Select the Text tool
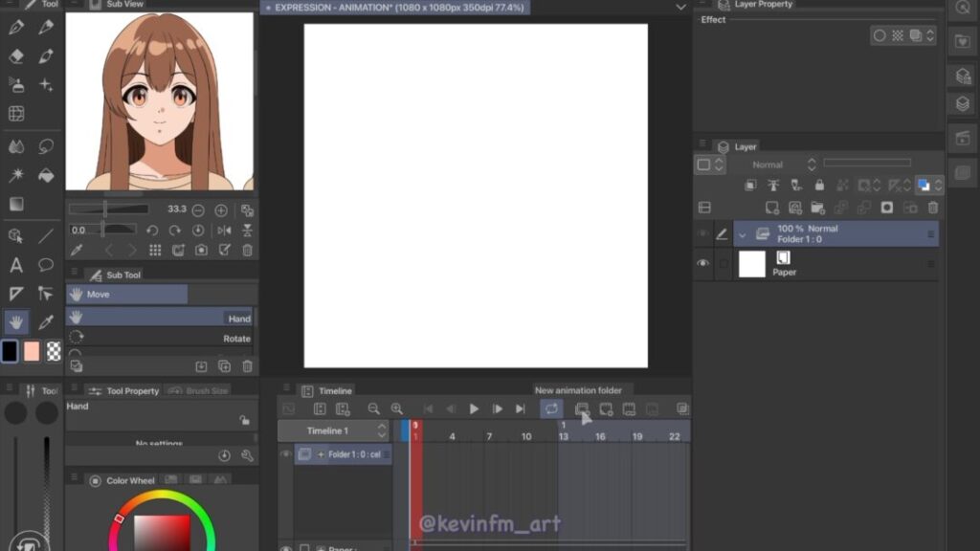 (16, 265)
